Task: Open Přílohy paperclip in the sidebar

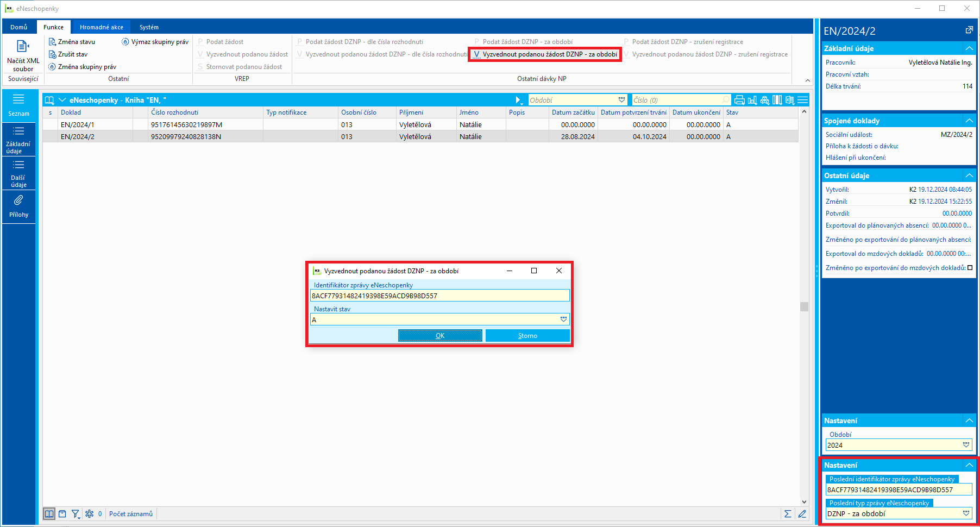Action: 18,206
